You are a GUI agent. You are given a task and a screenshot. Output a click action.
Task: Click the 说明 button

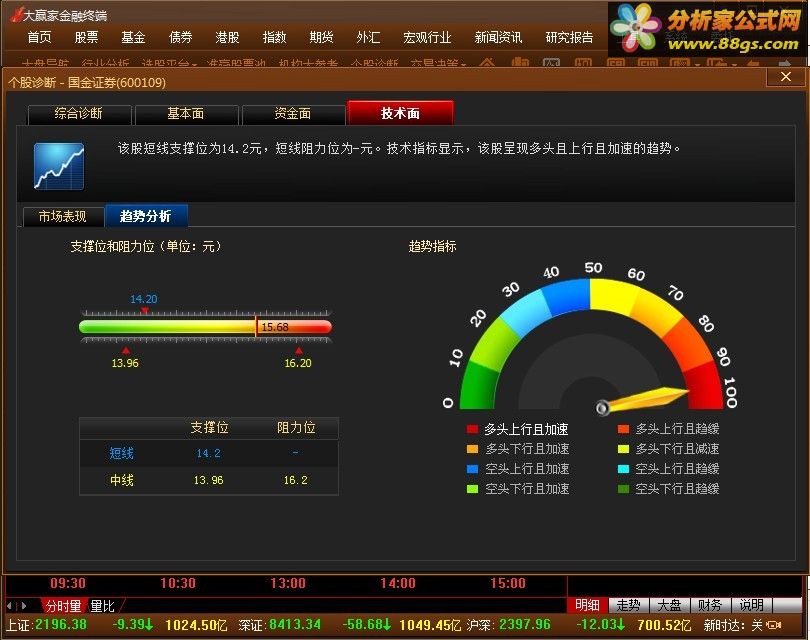(x=751, y=605)
